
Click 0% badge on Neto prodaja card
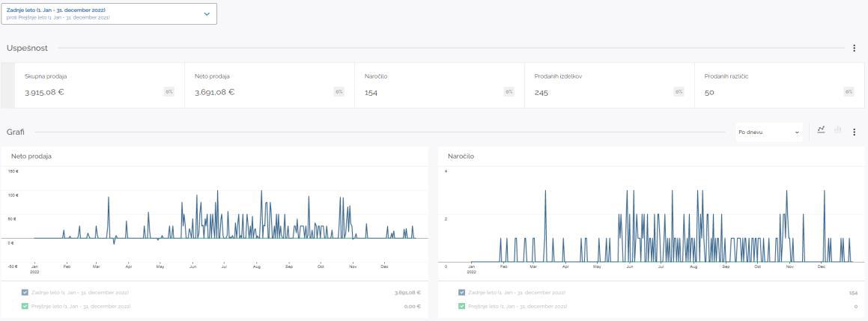pos(339,92)
